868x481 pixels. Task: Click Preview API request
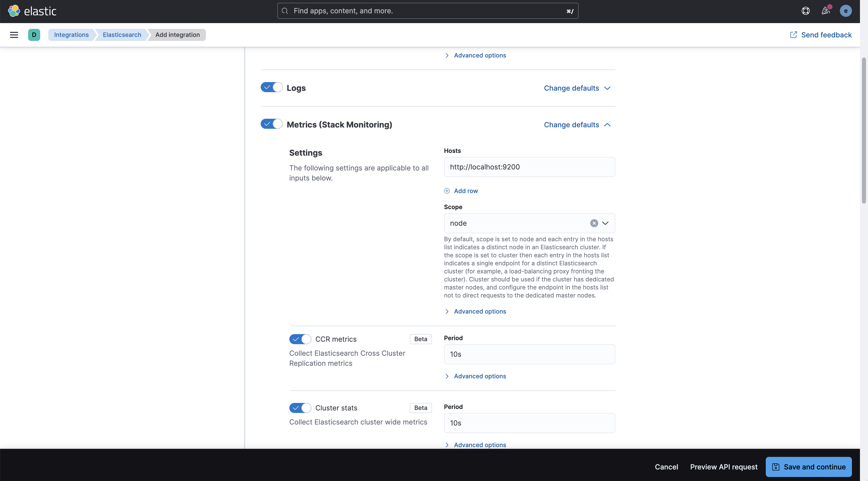coord(723,466)
